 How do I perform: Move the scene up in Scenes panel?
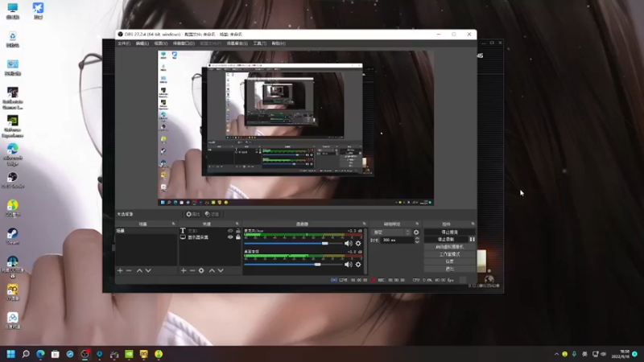[x=139, y=270]
